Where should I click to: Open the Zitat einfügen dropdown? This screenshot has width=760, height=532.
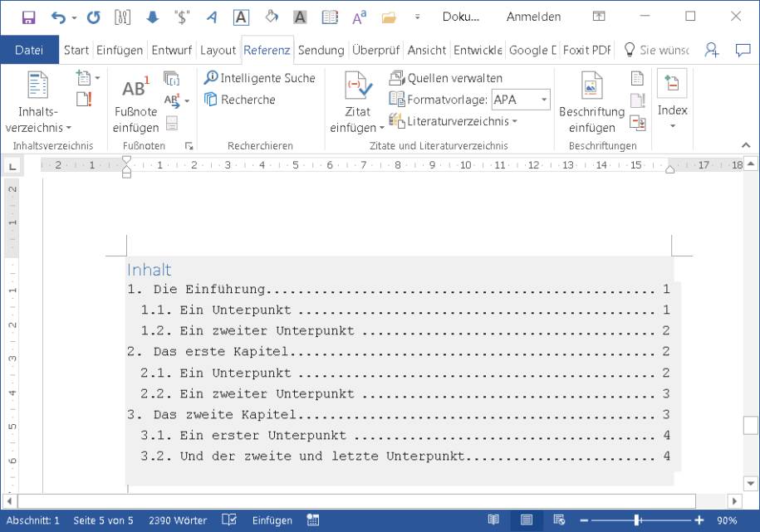click(357, 103)
